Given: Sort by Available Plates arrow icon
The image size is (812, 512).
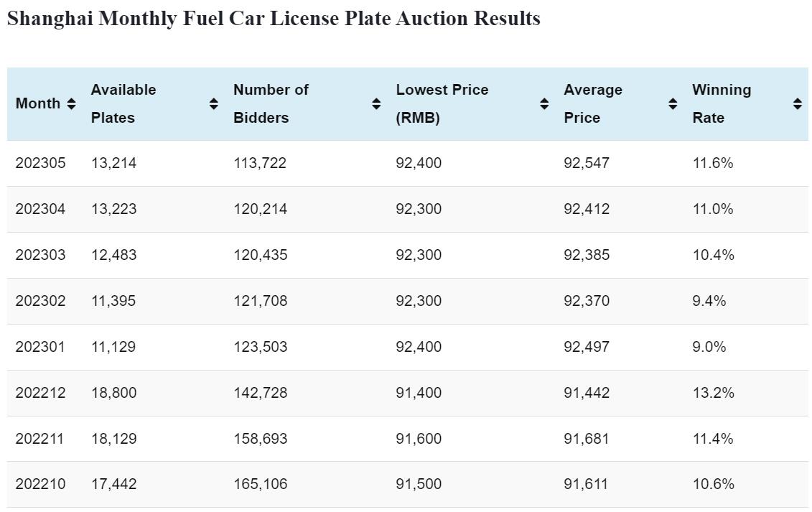Looking at the screenshot, I should (x=213, y=104).
